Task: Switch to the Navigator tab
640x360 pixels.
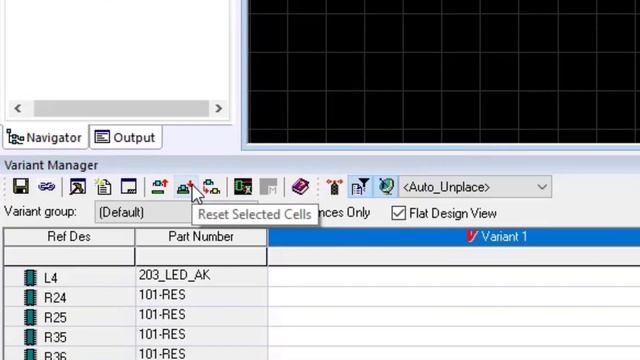Action: tap(45, 138)
